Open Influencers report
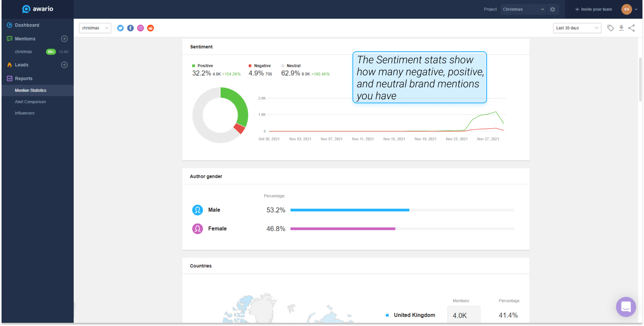Image resolution: width=644 pixels, height=326 pixels. click(x=24, y=113)
